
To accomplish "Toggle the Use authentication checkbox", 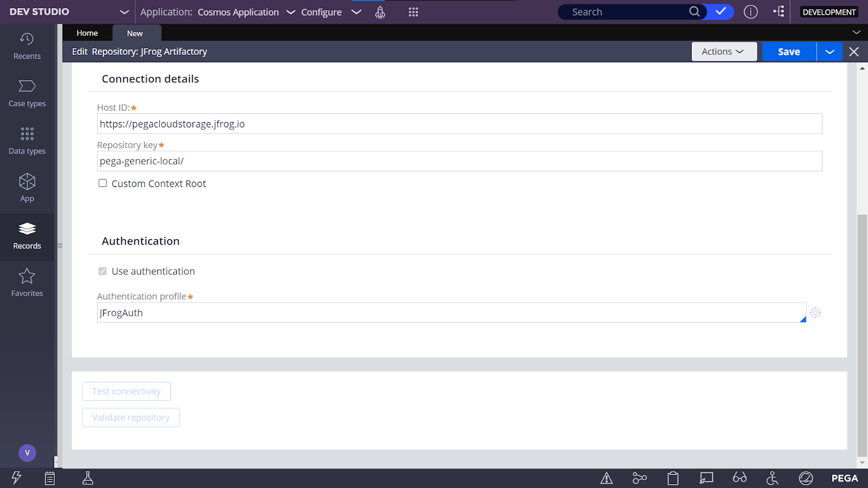I will pos(103,271).
